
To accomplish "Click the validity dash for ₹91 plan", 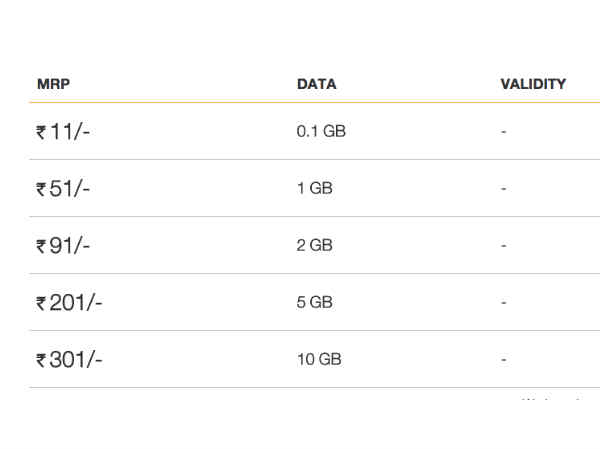I will pyautogui.click(x=504, y=246).
